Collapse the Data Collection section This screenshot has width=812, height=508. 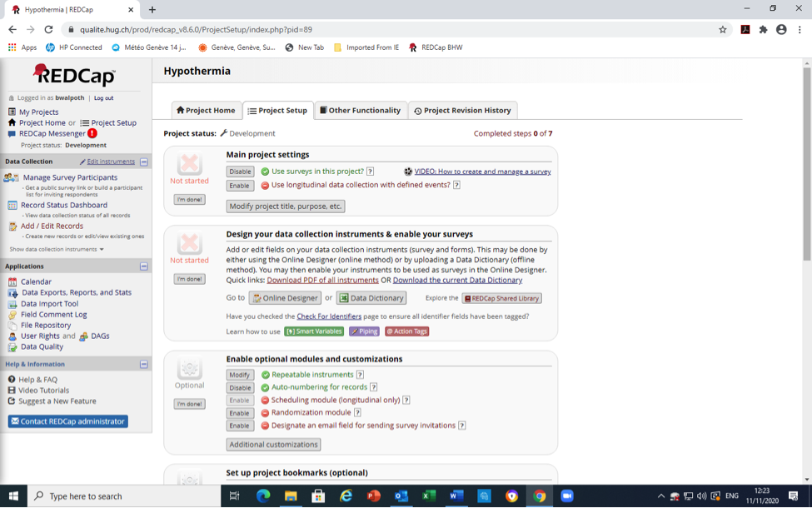click(x=144, y=162)
